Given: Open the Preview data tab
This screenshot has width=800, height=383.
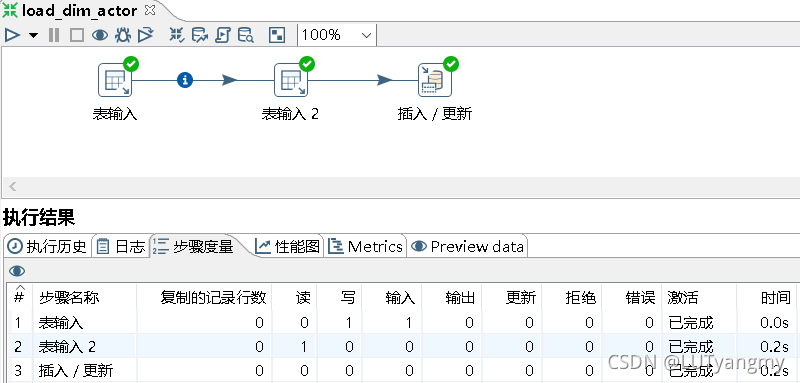Looking at the screenshot, I should [x=467, y=247].
